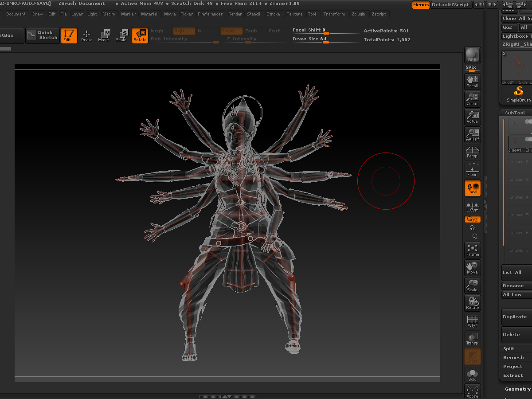
Task: Activate Draw mode in top shelf
Action: 86,35
